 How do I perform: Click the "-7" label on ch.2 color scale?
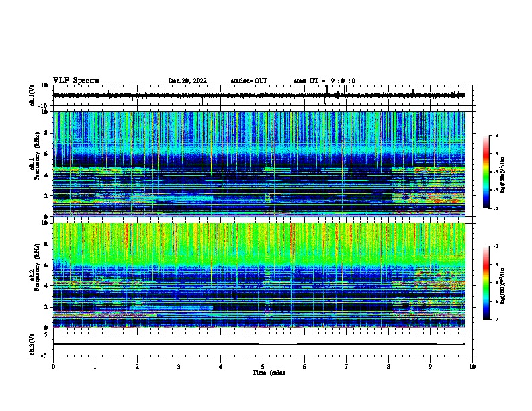point(495,320)
